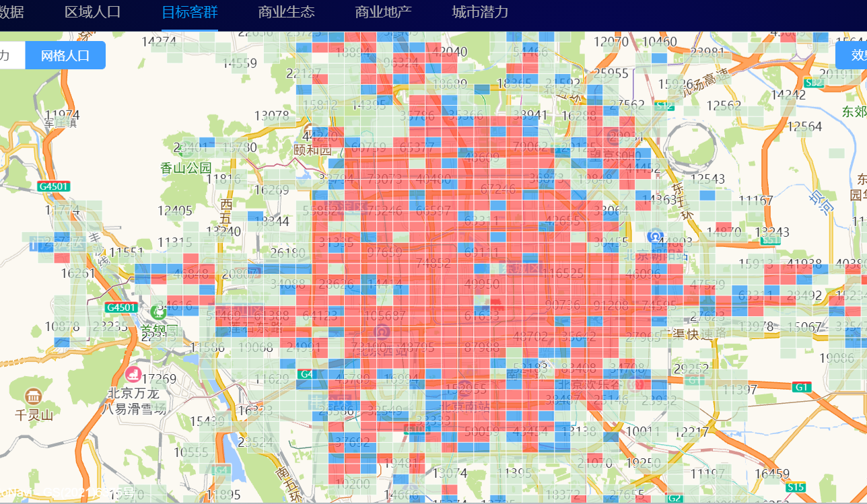Select the grid figure 16459
867x504 pixels.
point(771,474)
